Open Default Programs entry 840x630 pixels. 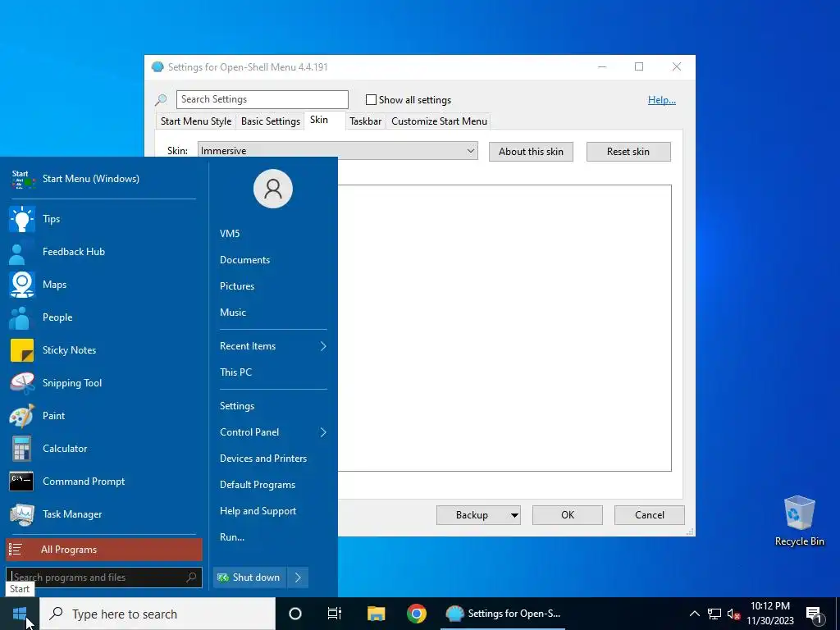(257, 485)
